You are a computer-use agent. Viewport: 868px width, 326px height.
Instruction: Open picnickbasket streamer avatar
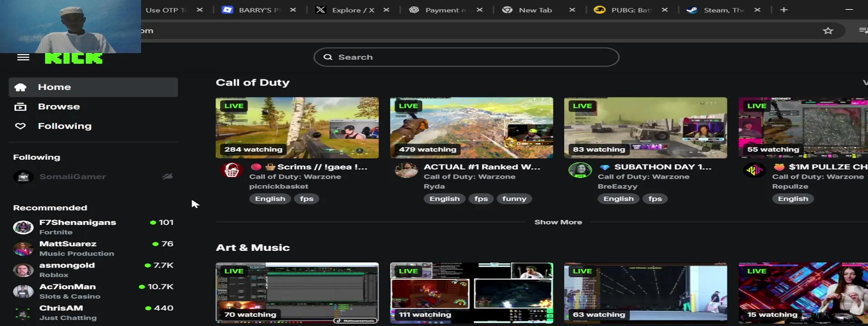(x=231, y=171)
